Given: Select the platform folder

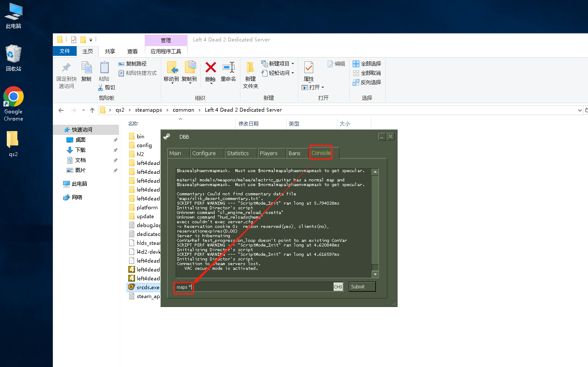Looking at the screenshot, I should click(143, 207).
